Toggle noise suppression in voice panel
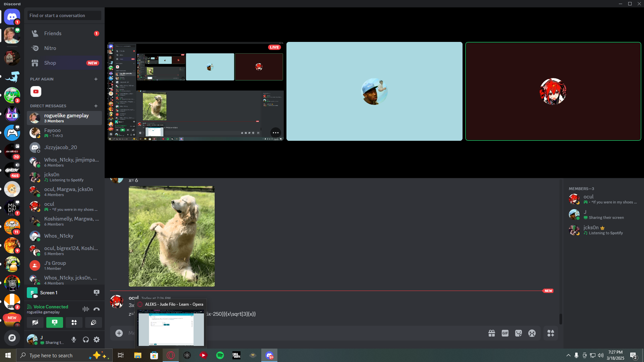Viewport: 644px width, 362px height. click(86, 309)
